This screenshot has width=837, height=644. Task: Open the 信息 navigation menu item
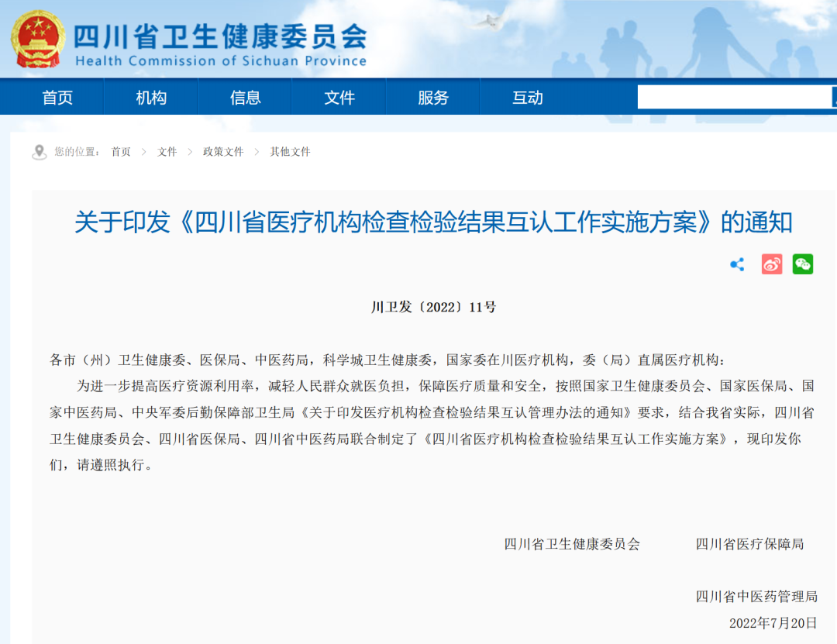pyautogui.click(x=245, y=97)
